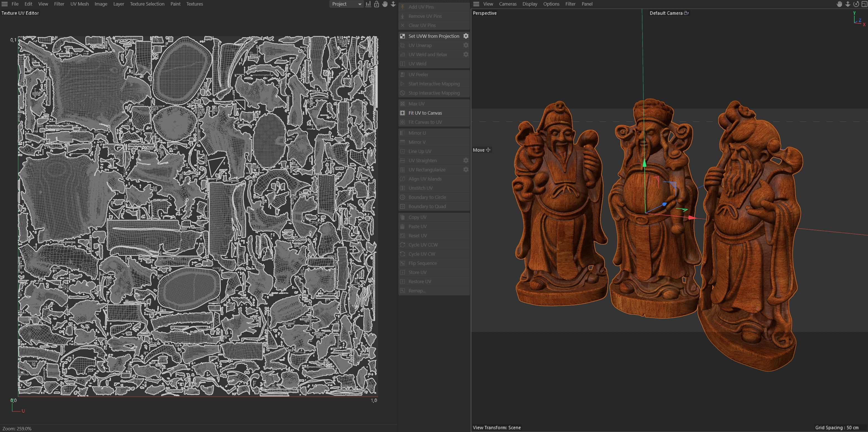Screen dimensions: 868x432
Task: Click the UV editor bar chart icon
Action: (x=368, y=4)
